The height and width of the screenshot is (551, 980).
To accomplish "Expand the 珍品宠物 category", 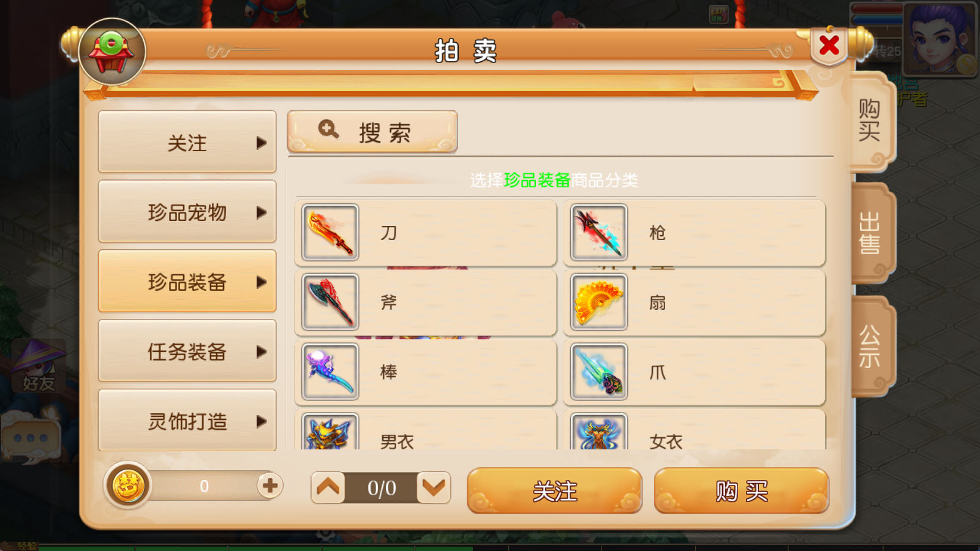I will click(187, 212).
